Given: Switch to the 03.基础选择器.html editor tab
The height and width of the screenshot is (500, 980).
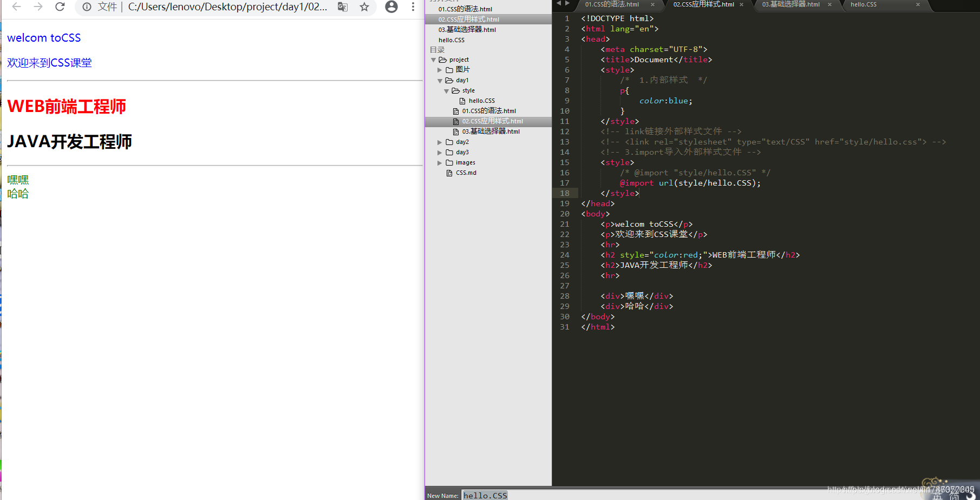Looking at the screenshot, I should point(790,4).
